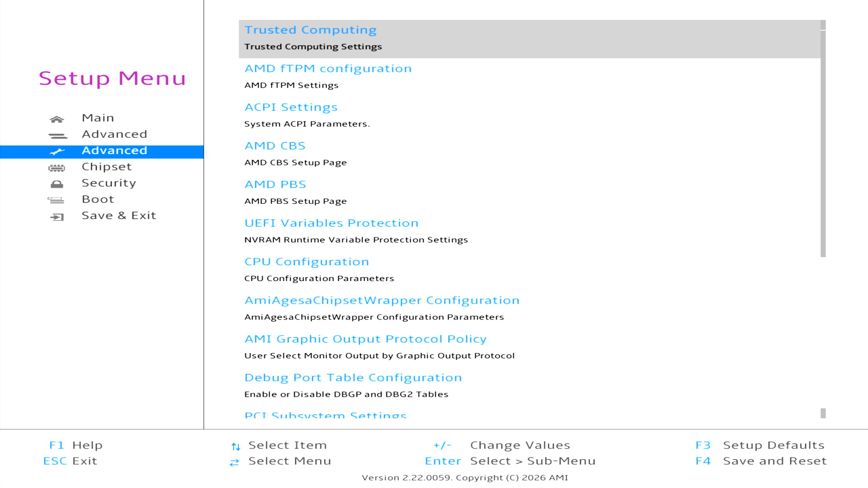Screen dimensions: 868x488
Task: Click the exit arrow icon beside Save & Exit
Action: [57, 217]
